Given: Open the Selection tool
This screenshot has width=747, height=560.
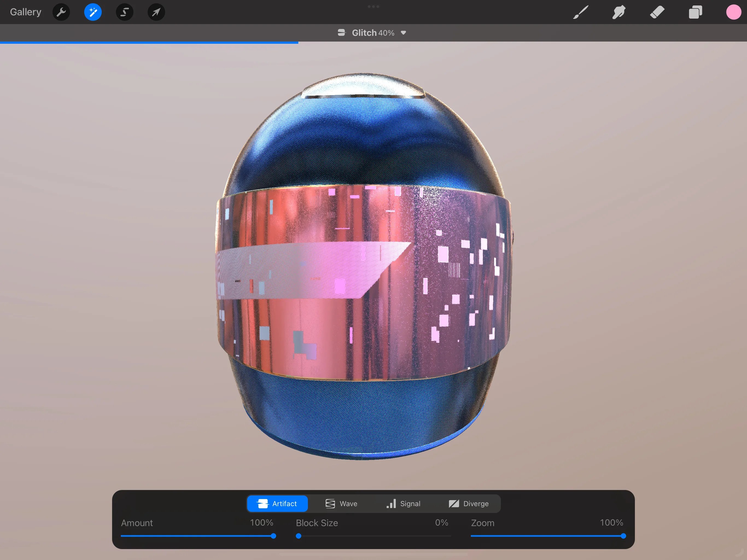Looking at the screenshot, I should pos(124,12).
